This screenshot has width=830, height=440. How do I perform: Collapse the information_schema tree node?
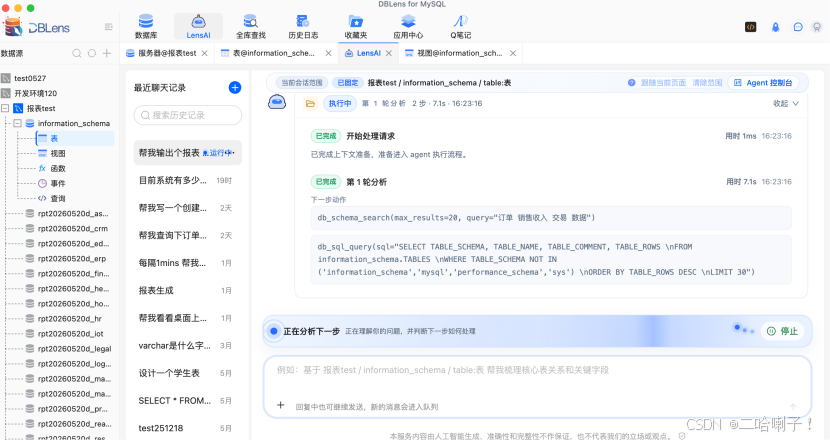(x=17, y=123)
